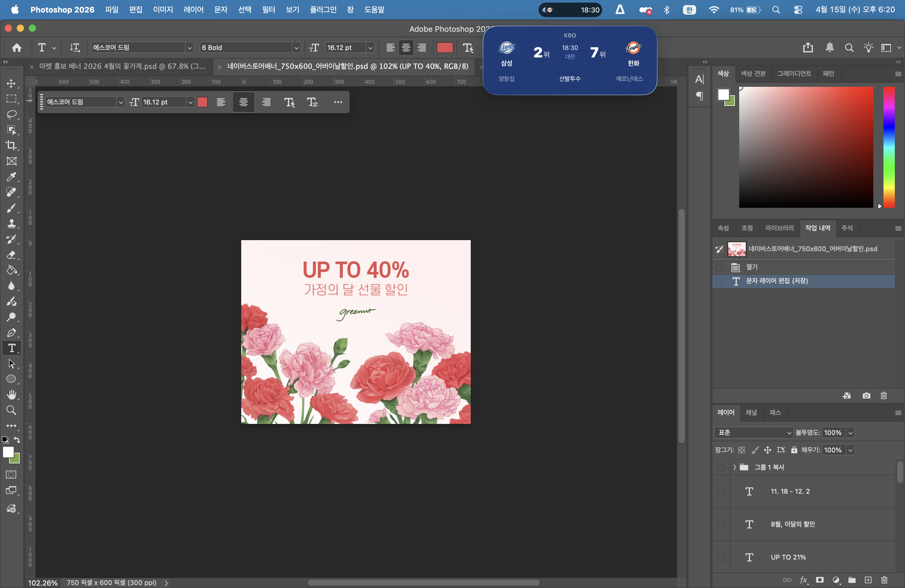The height and width of the screenshot is (588, 905).
Task: Delete layer using trash icon in layers panel
Action: (884, 580)
